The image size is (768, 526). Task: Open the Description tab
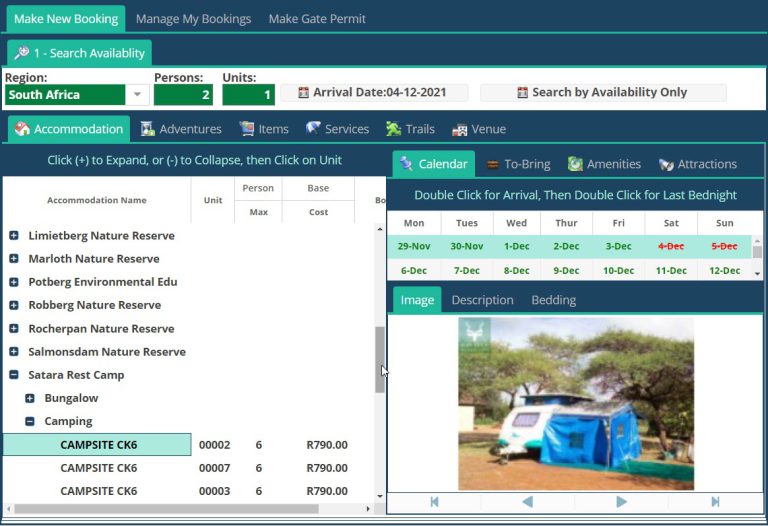[482, 300]
